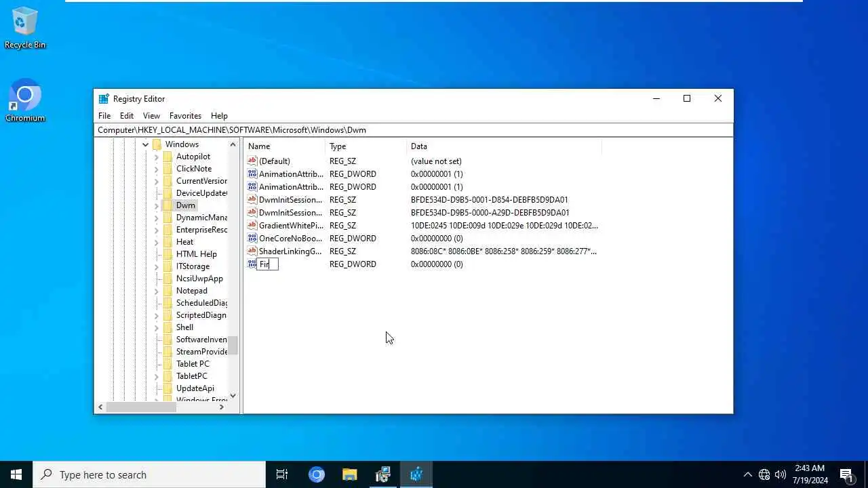Select the DynamicMana tree item

201,218
